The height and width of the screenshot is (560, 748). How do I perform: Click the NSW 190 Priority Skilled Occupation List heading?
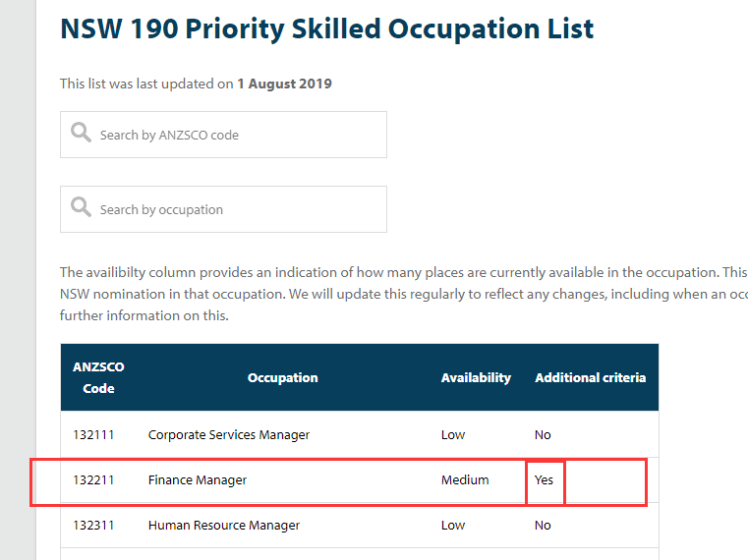pyautogui.click(x=326, y=29)
